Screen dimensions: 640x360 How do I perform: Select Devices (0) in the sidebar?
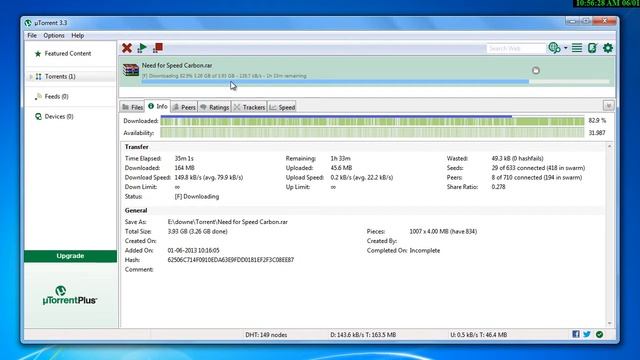pyautogui.click(x=59, y=116)
